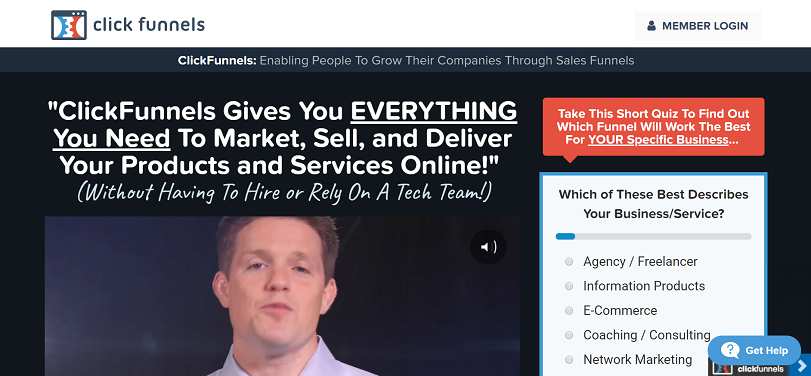Unmute the video with the speaker icon

point(488,247)
